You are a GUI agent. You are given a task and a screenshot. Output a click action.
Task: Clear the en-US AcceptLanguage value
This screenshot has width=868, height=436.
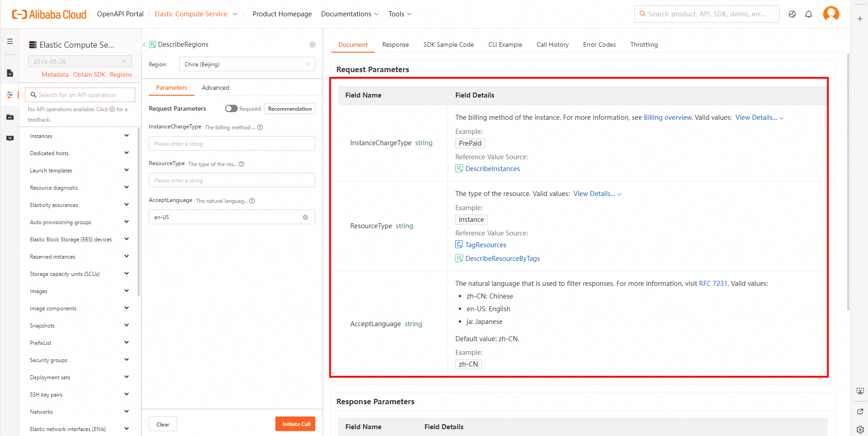click(305, 217)
